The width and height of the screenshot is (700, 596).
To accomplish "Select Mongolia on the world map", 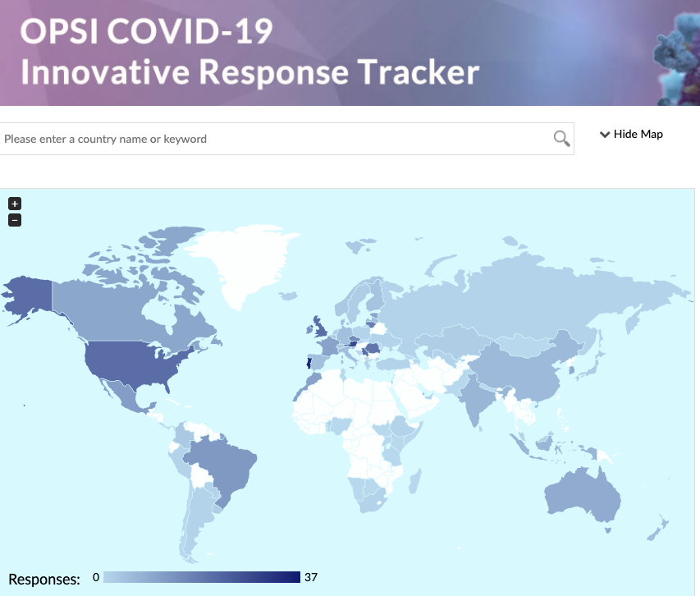I will pos(524,345).
